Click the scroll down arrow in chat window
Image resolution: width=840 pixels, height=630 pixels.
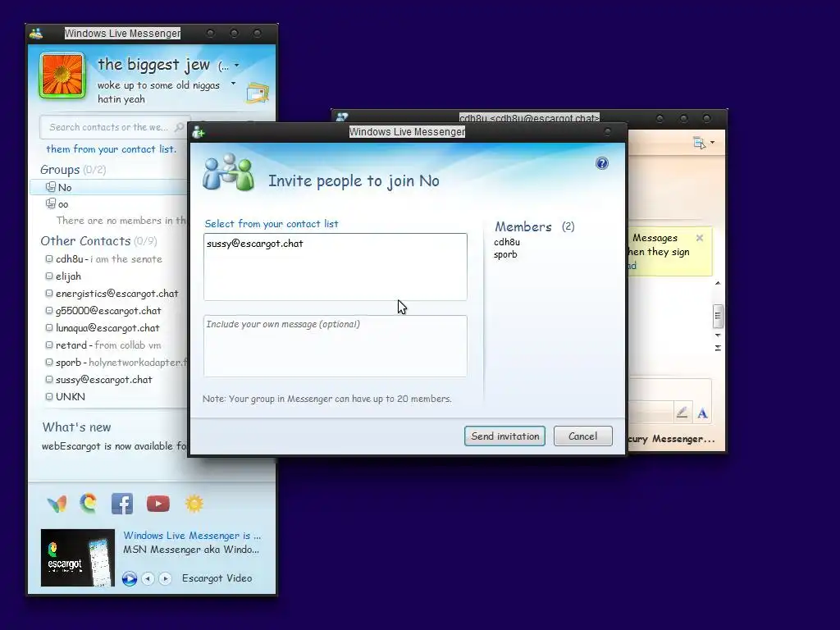coord(718,336)
